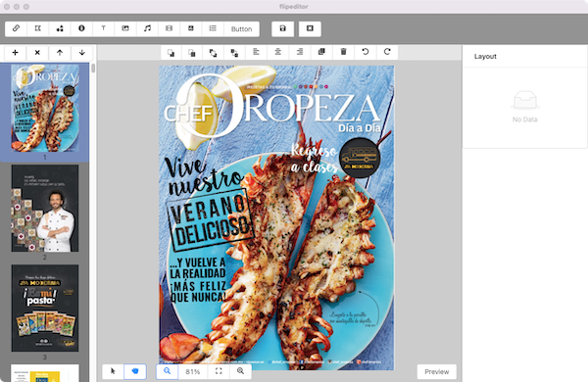This screenshot has height=382, width=588.
Task: Fit page to screen
Action: [219, 371]
